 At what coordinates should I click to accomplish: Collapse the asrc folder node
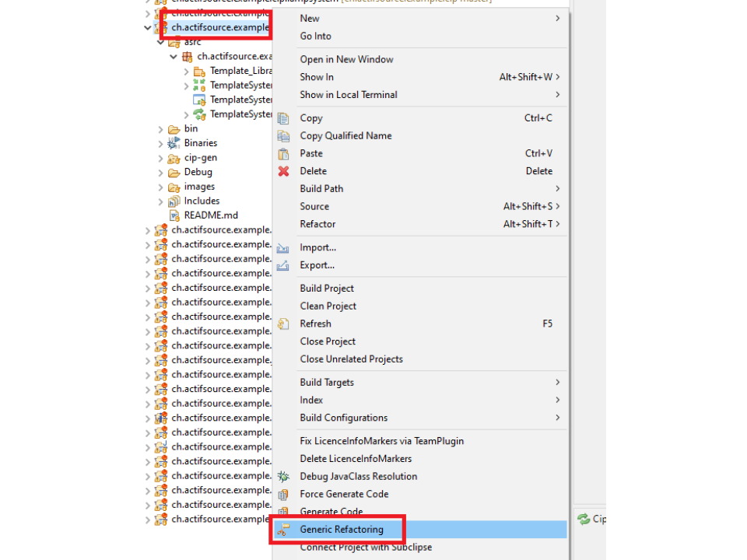point(161,42)
